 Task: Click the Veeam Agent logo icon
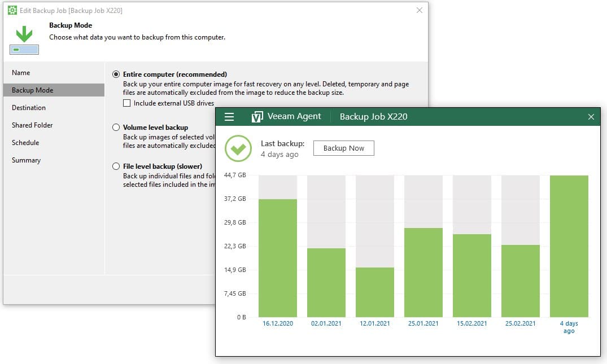pos(257,117)
